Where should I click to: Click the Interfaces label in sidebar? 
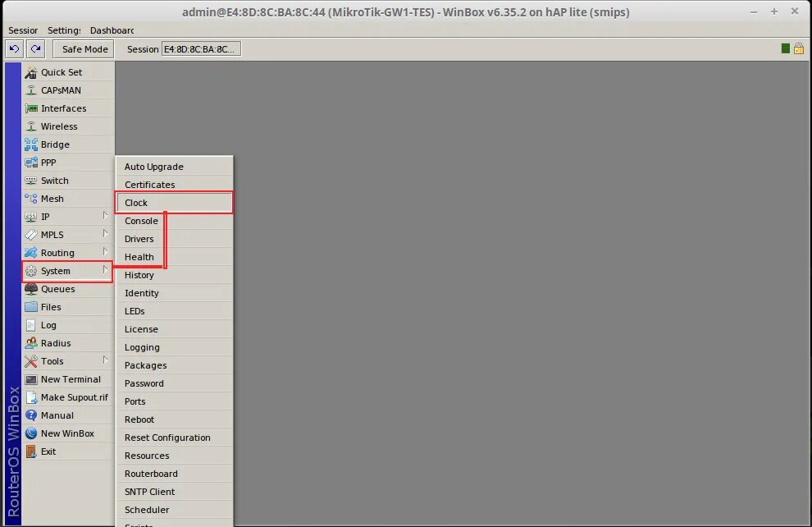point(64,108)
